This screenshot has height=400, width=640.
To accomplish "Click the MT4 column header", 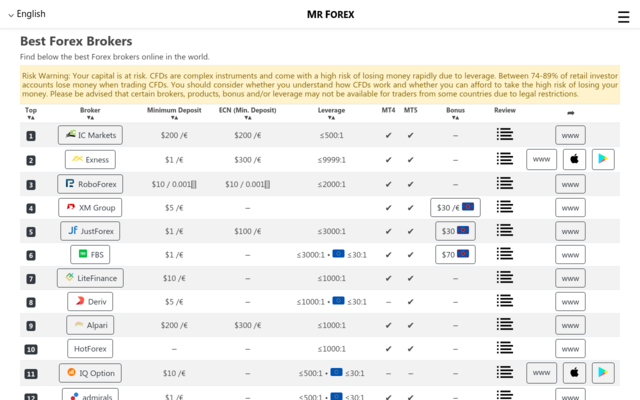I will (x=388, y=110).
